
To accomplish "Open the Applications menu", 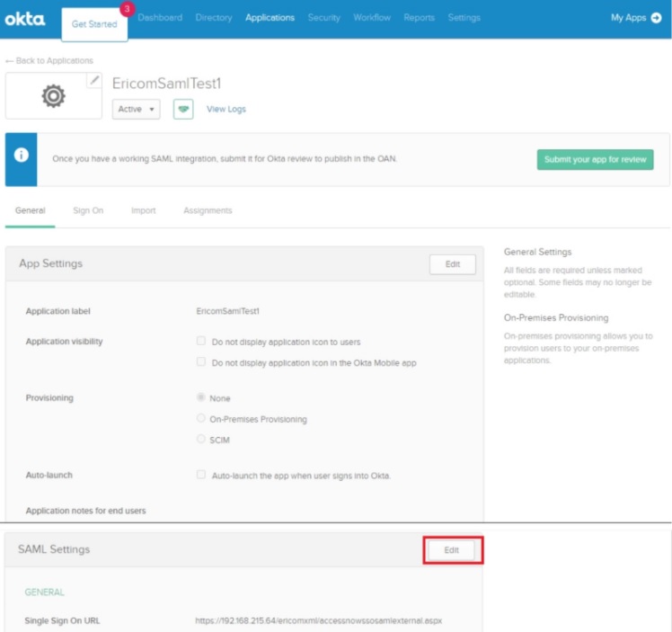I will point(270,18).
